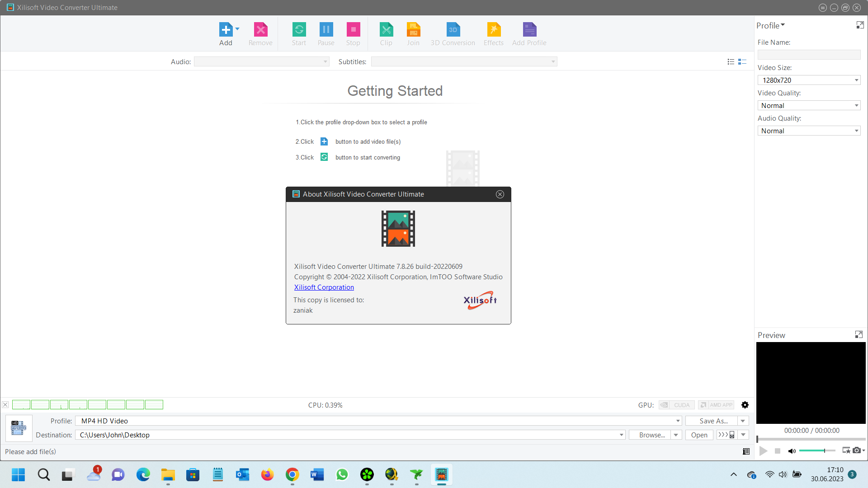Image resolution: width=868 pixels, height=488 pixels.
Task: Expand the Add button dropdown arrow
Action: click(x=237, y=29)
